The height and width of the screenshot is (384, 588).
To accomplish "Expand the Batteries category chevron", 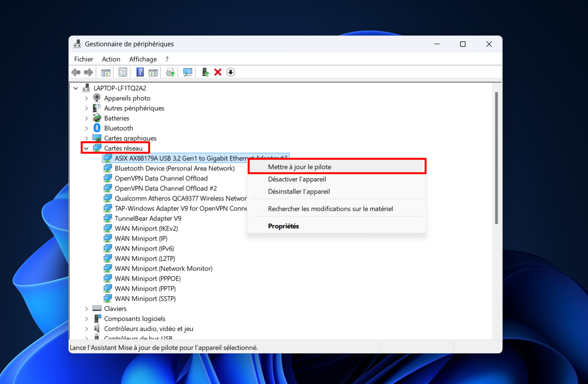I will [x=86, y=118].
